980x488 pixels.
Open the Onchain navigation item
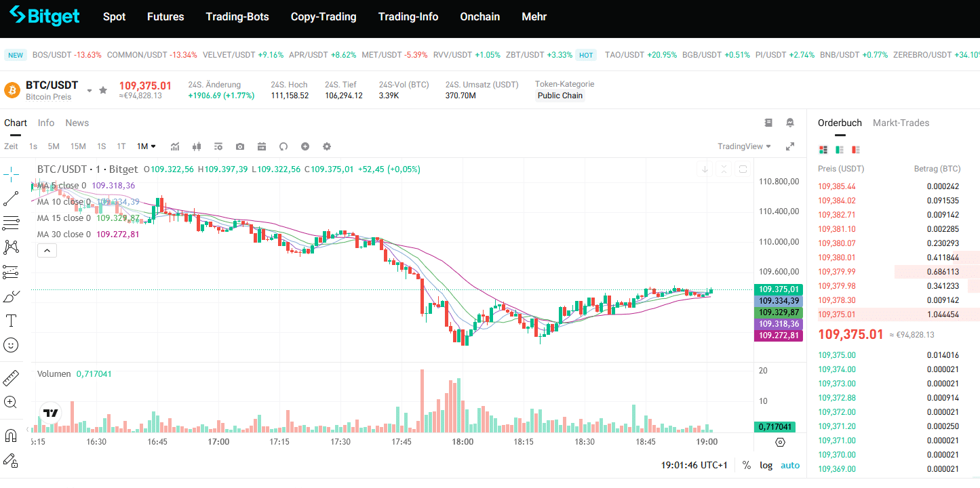click(480, 17)
